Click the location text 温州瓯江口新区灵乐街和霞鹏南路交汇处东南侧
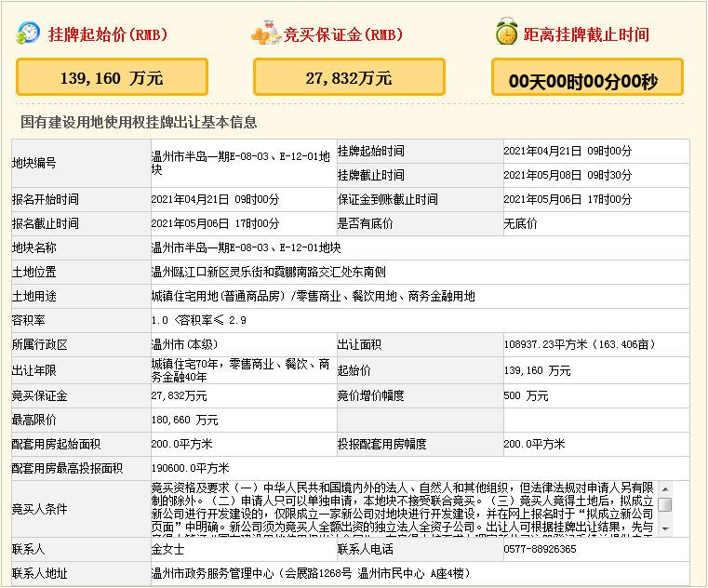708x588 pixels. click(x=269, y=272)
